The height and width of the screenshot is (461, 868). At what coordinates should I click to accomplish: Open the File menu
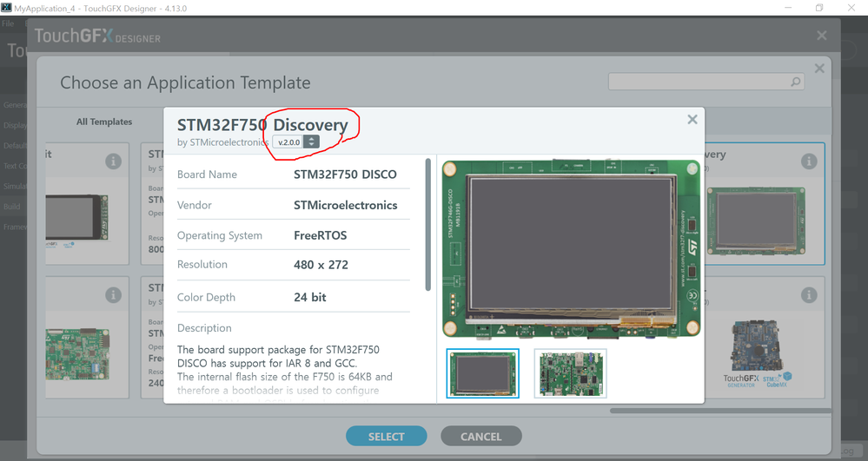[8, 23]
